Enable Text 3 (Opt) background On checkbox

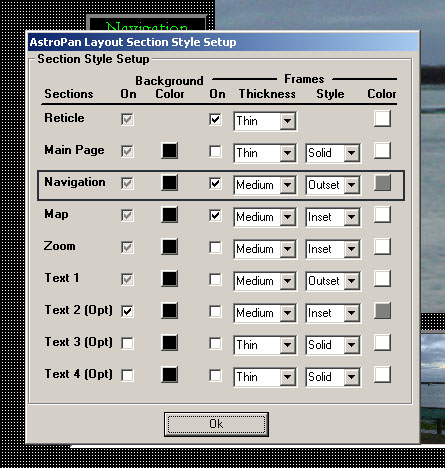(127, 343)
